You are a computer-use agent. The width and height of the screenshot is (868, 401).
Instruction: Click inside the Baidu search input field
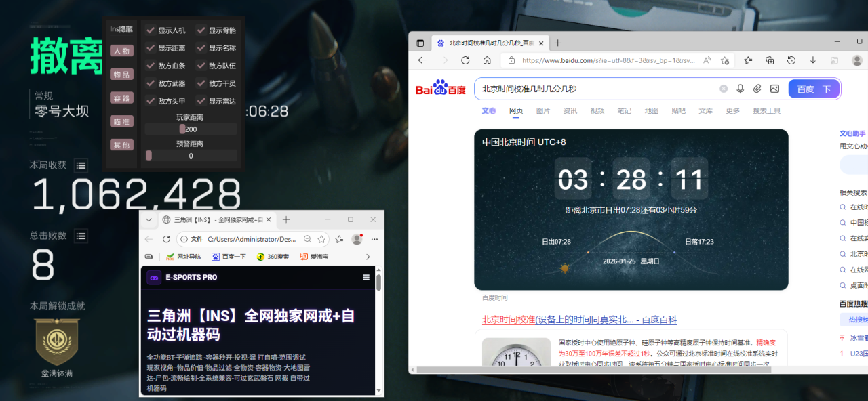pos(610,88)
